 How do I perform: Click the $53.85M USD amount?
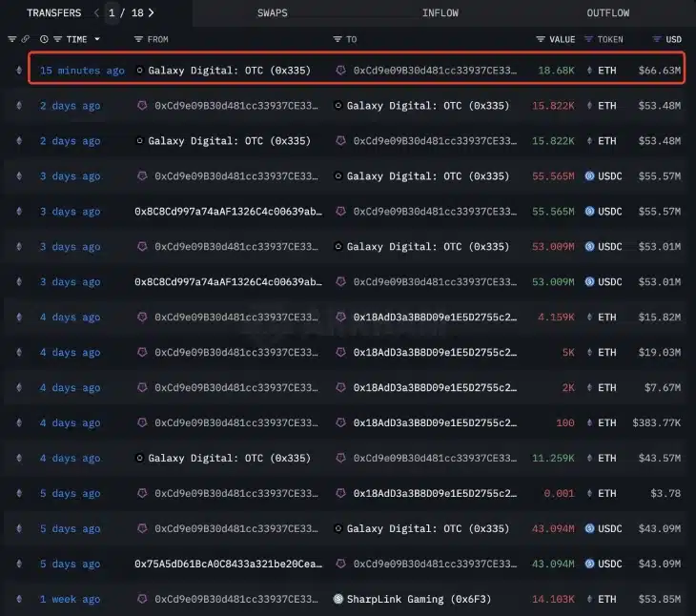pyautogui.click(x=660, y=599)
